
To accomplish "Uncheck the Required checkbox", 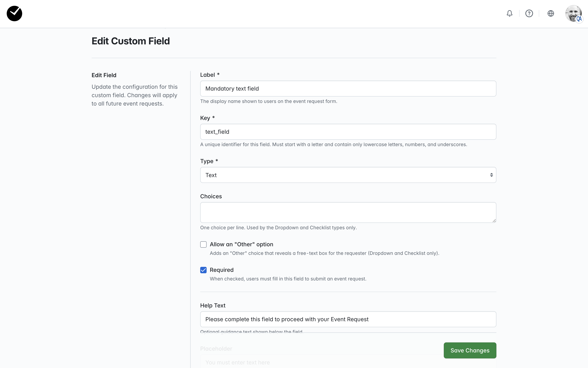I will (203, 270).
